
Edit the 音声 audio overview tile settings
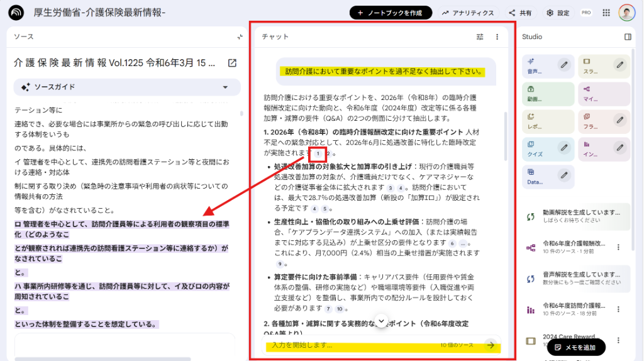click(564, 65)
